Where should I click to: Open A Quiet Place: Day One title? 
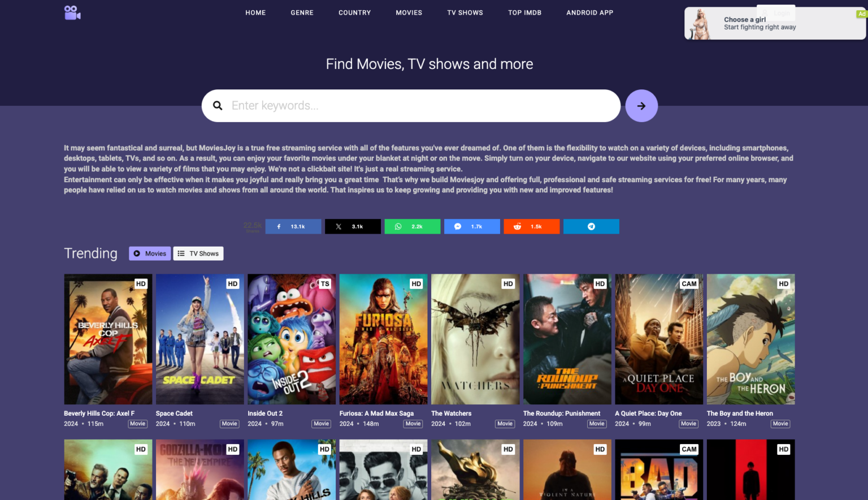tap(648, 413)
